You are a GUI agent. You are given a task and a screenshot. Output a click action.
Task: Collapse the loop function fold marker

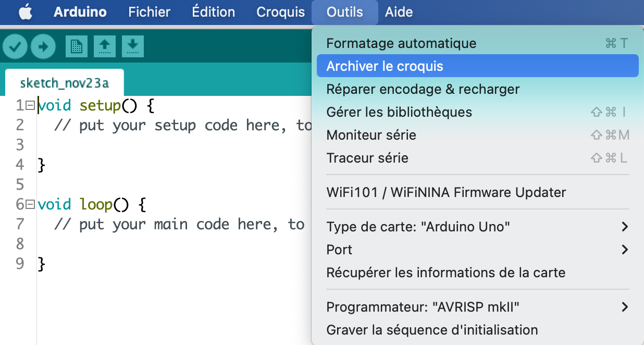click(x=30, y=204)
